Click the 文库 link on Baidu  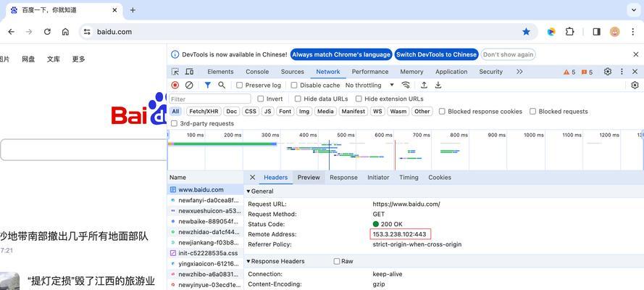tap(54, 59)
